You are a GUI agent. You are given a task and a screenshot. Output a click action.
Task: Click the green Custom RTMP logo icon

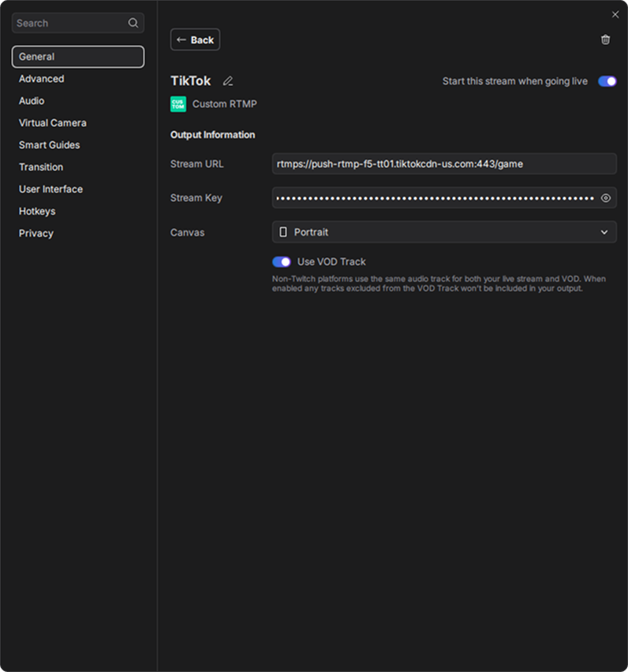178,104
